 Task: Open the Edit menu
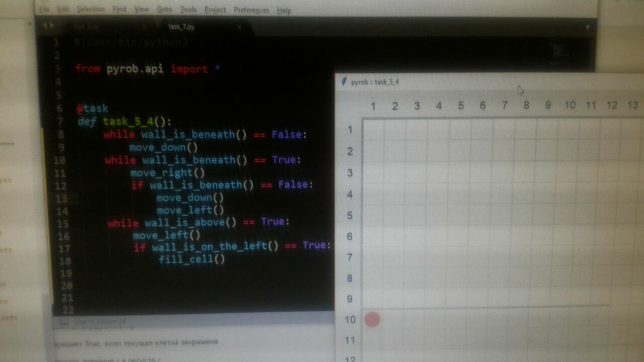pyautogui.click(x=63, y=10)
